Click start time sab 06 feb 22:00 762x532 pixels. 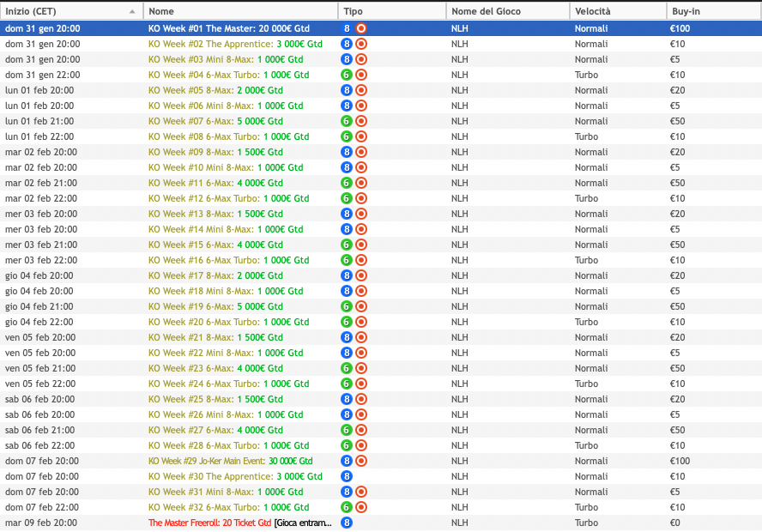coord(39,445)
